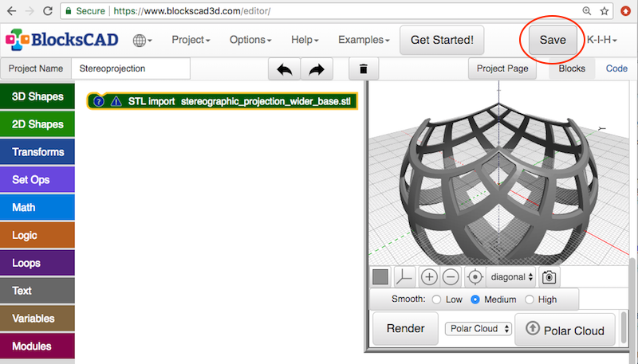Open the Project menu
This screenshot has width=638, height=364.
[x=191, y=40]
